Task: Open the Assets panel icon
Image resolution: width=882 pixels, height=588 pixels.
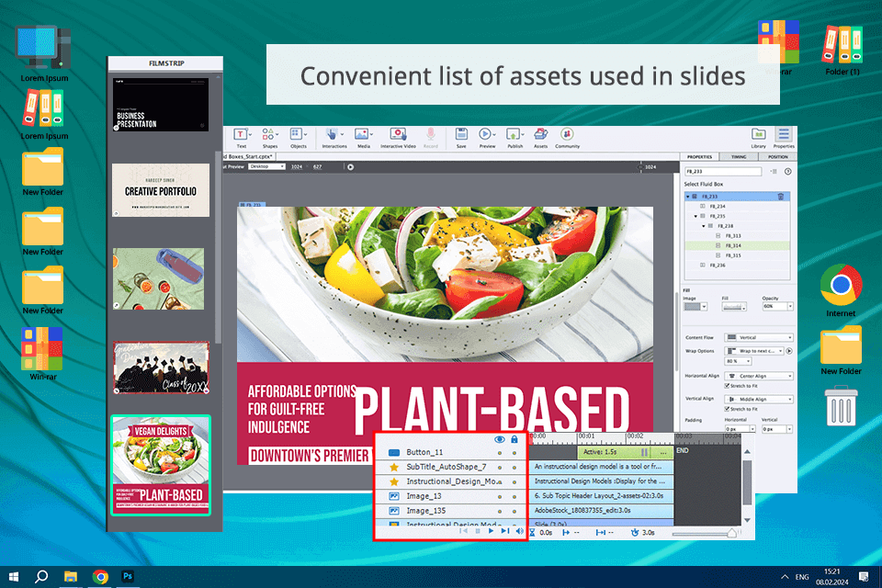Action: [540, 134]
